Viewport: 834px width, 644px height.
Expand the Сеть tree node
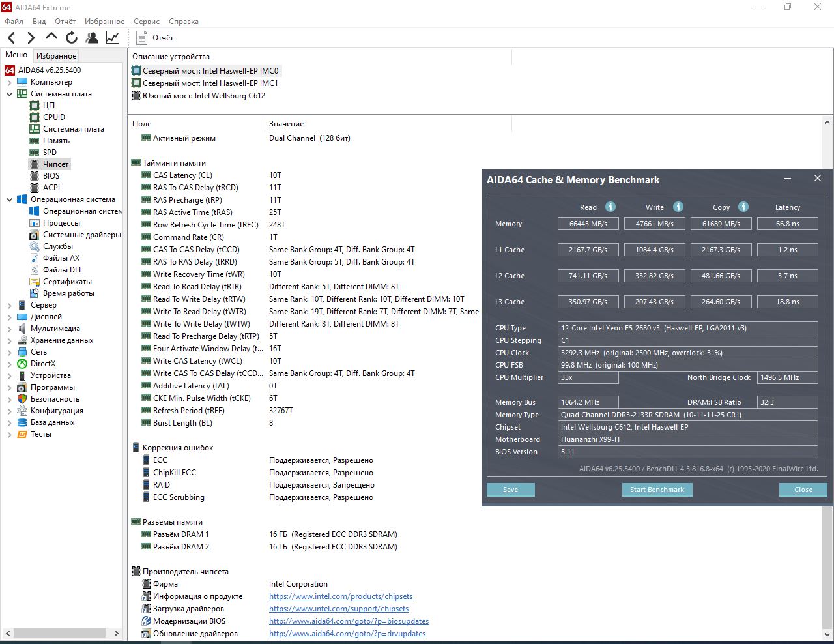9,352
